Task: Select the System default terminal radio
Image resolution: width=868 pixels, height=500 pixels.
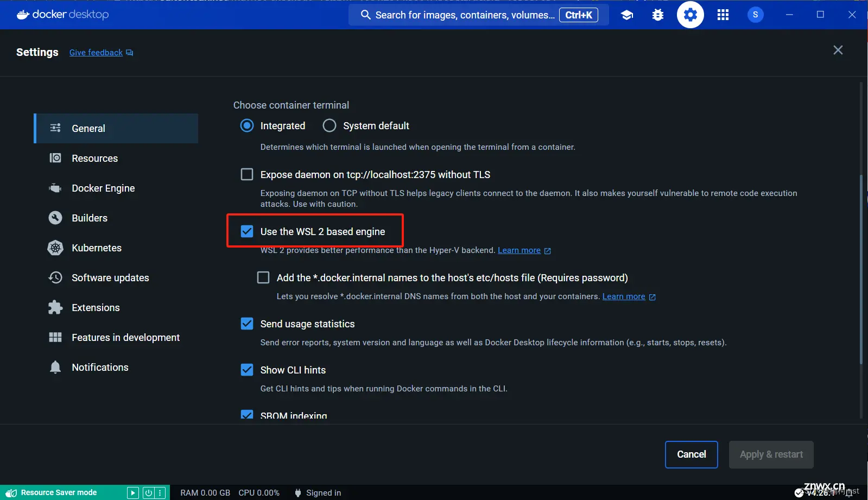Action: (x=330, y=125)
